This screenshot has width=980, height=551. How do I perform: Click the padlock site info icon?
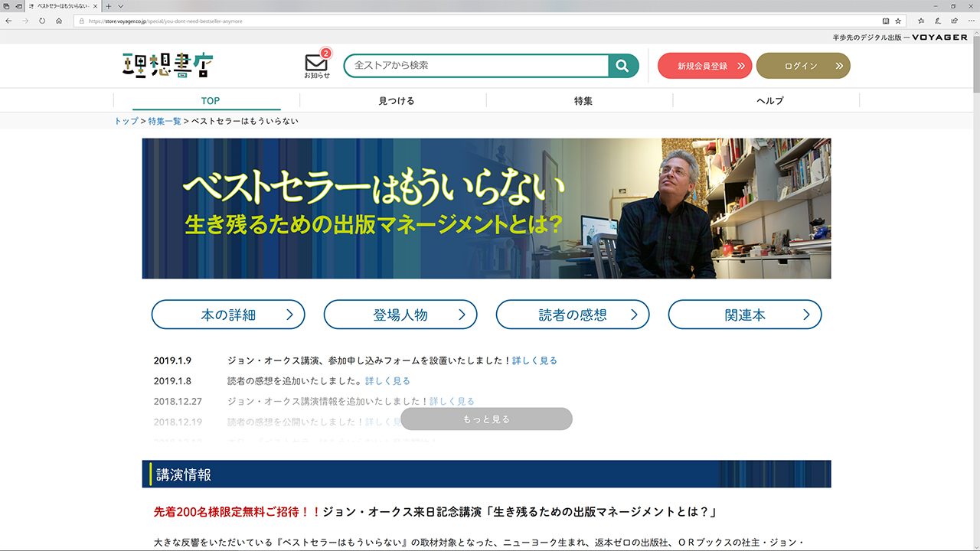81,21
